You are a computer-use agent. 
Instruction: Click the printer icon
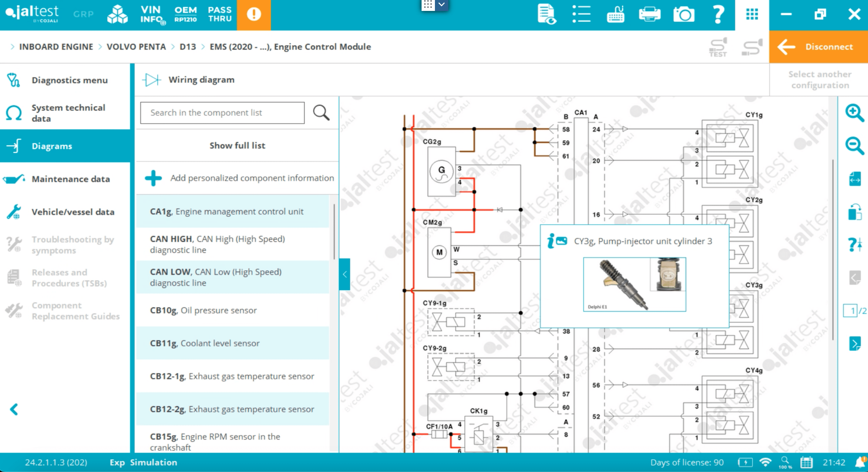pyautogui.click(x=649, y=15)
